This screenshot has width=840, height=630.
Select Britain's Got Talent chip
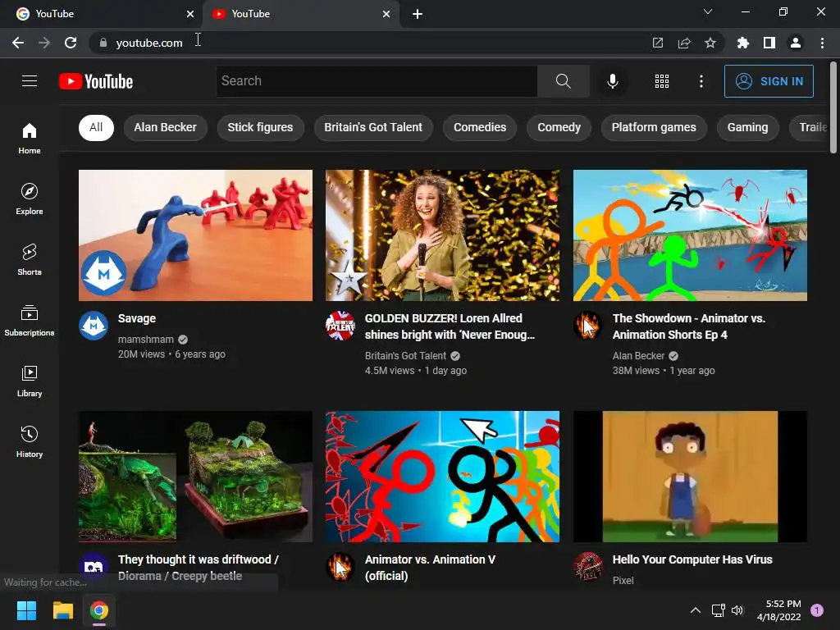click(x=373, y=127)
